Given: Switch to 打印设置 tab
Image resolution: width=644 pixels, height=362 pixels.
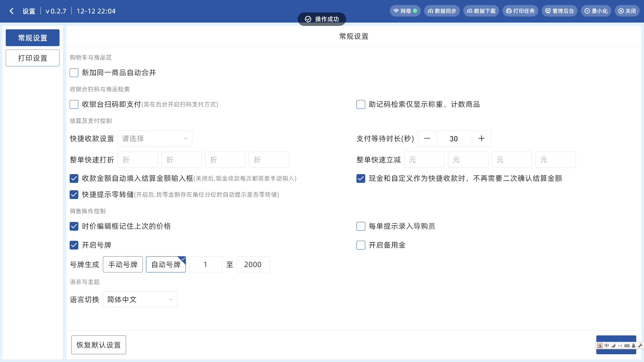Looking at the screenshot, I should [33, 58].
